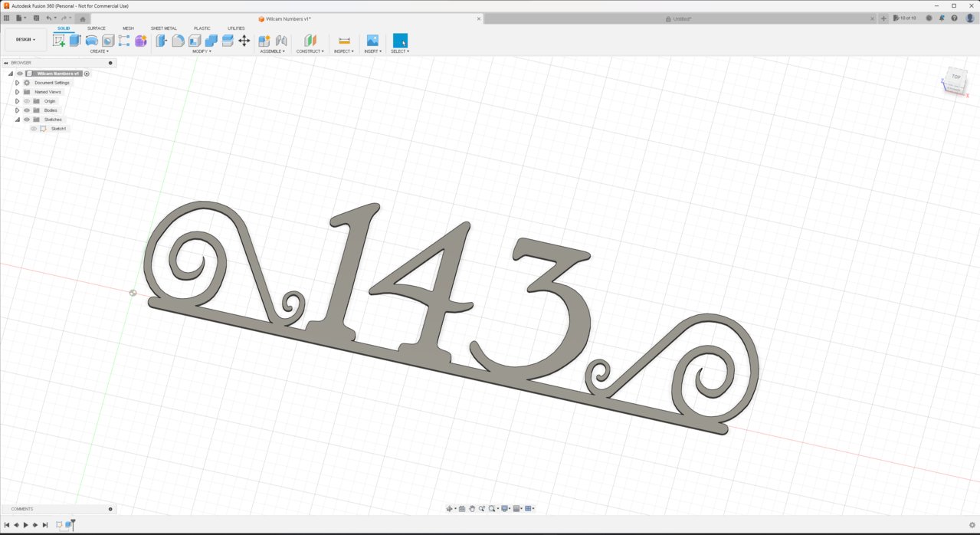
Task: Collapse the Sketches folder node
Action: (x=17, y=120)
